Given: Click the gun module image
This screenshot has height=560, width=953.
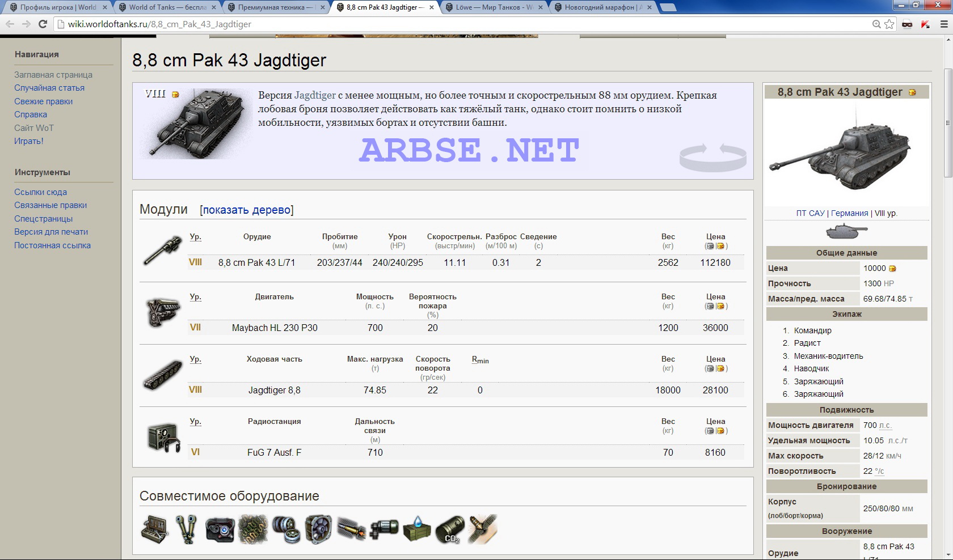Looking at the screenshot, I should coord(163,251).
